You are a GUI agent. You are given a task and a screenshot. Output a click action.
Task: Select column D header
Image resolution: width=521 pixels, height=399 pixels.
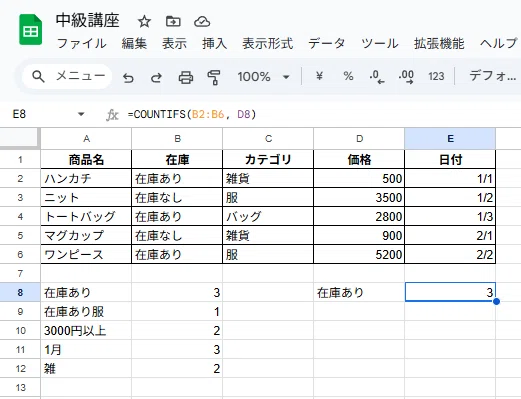359,139
